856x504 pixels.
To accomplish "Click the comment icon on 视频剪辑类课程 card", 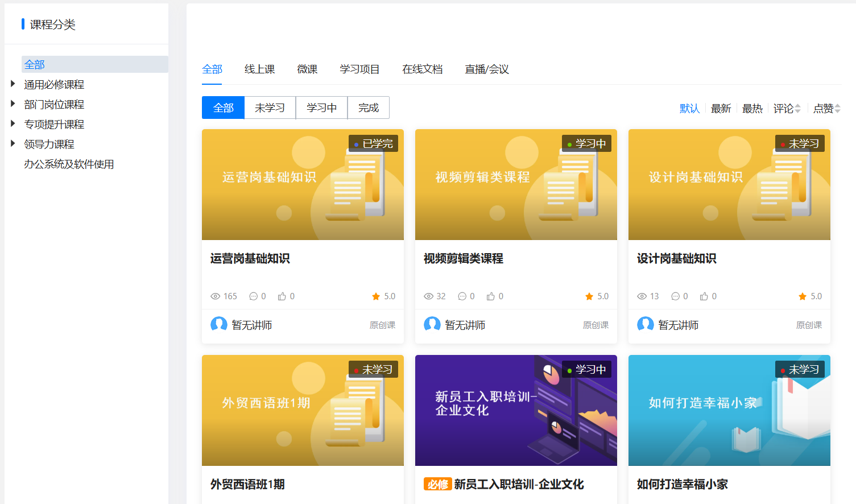I will (x=462, y=296).
